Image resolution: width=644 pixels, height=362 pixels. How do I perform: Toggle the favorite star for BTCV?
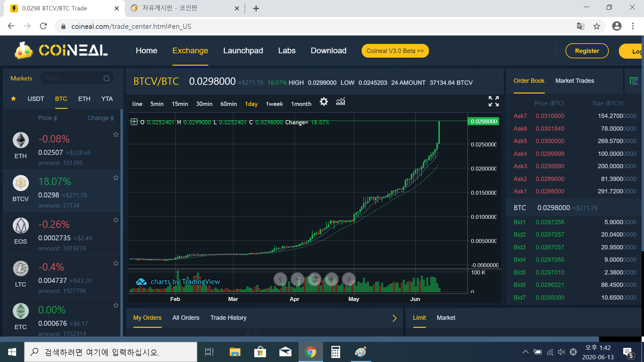116,177
